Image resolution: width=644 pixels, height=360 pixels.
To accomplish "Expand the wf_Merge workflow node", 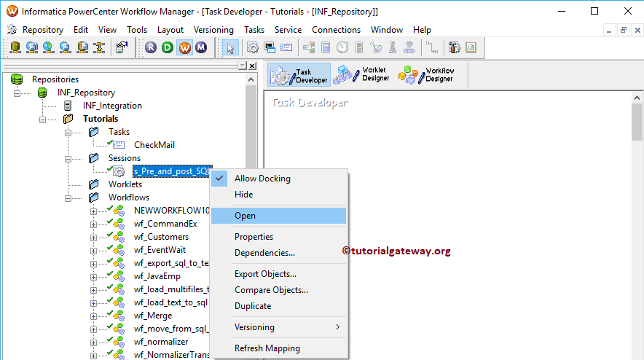I will click(x=93, y=316).
